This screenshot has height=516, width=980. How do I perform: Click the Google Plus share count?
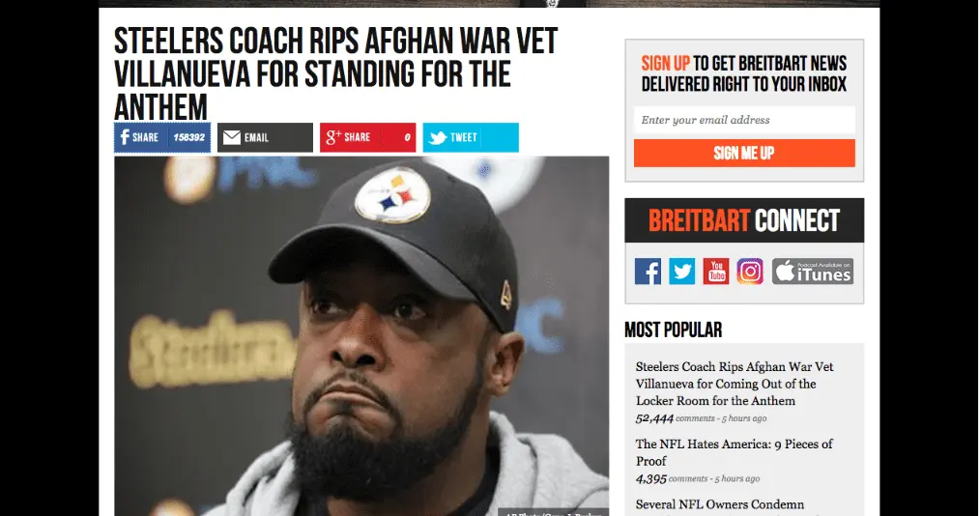point(407,137)
